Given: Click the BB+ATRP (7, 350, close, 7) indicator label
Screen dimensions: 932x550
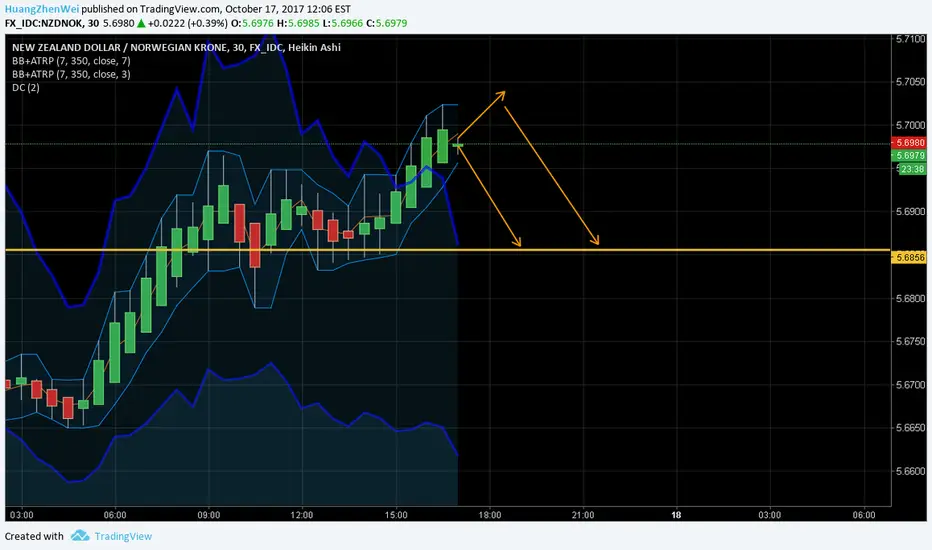Looking at the screenshot, I should coord(71,61).
